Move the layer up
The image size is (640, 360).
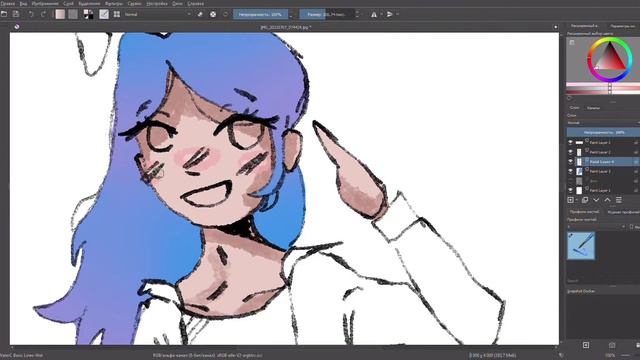pyautogui.click(x=607, y=200)
